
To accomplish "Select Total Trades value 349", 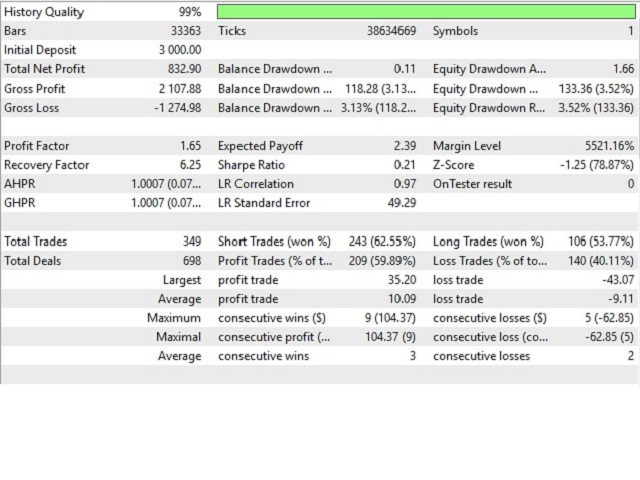I will [x=192, y=242].
